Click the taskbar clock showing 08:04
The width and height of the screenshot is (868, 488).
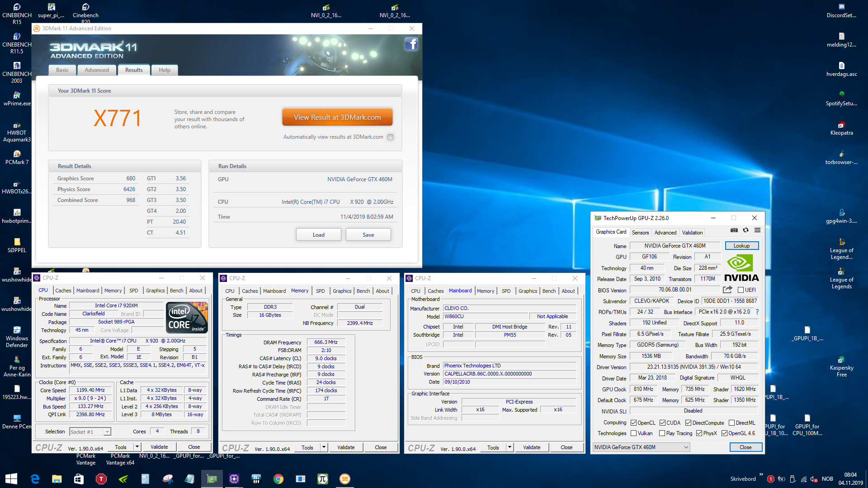(x=850, y=479)
